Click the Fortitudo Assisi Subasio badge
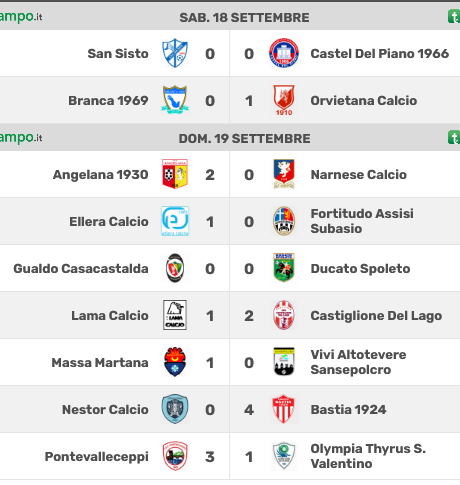Screen dimensions: 460x485 (x=284, y=221)
